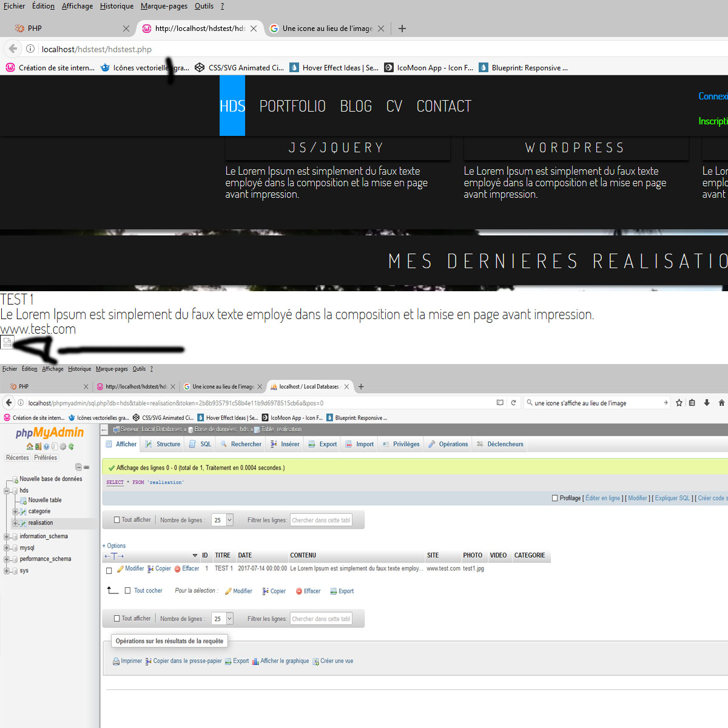Click the Effacer link on the TEST 1 row
Image resolution: width=728 pixels, height=728 pixels.
(x=191, y=568)
